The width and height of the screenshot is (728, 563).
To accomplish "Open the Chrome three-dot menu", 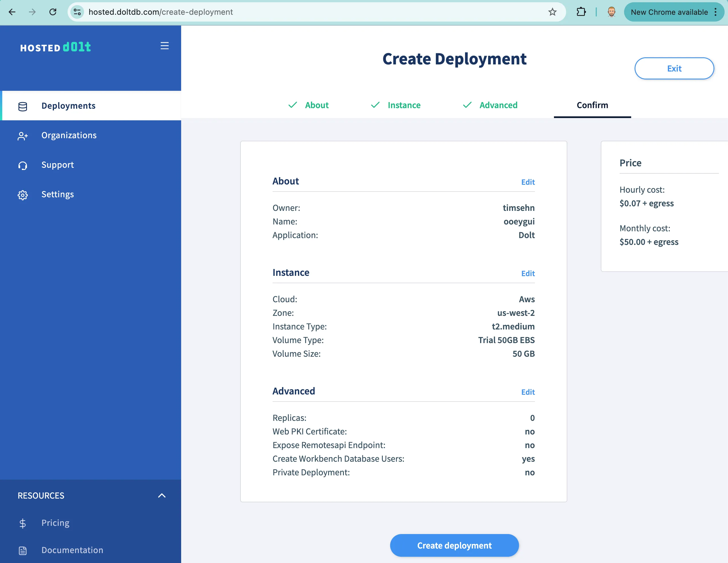I will [x=716, y=12].
